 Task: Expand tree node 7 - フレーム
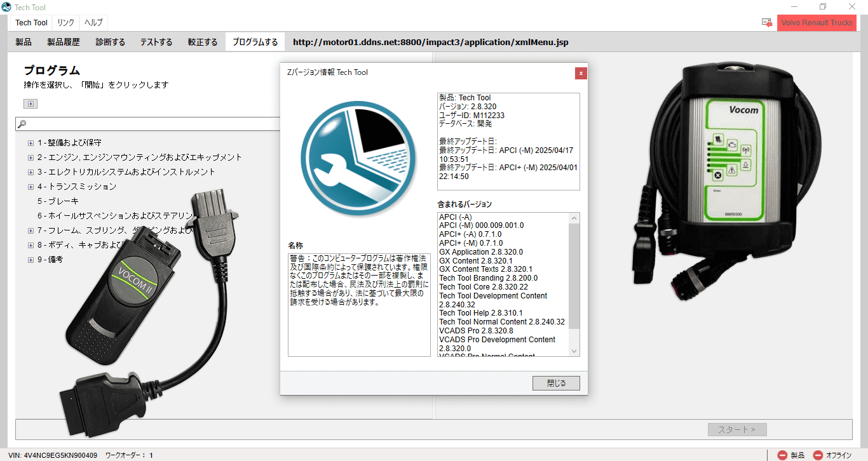tap(31, 230)
